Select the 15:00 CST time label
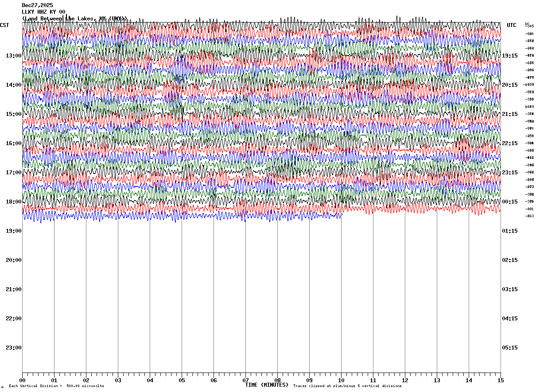Viewport: 536px width, 392px height. point(14,114)
